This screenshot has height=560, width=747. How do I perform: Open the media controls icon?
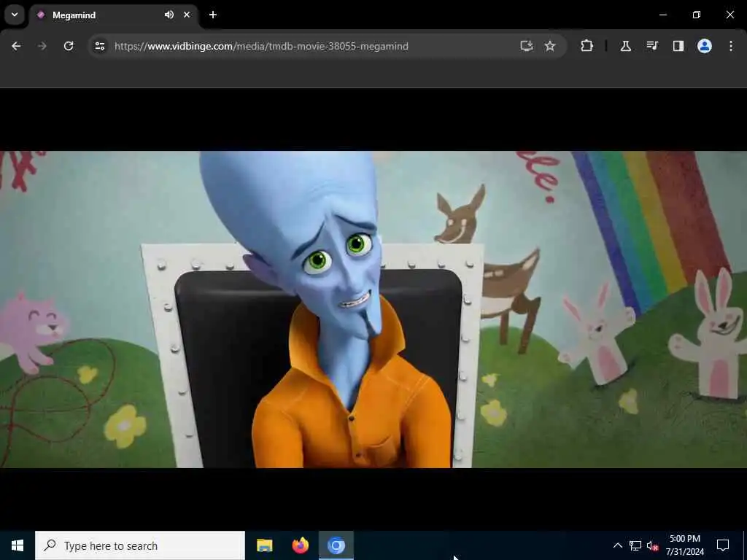click(x=652, y=46)
